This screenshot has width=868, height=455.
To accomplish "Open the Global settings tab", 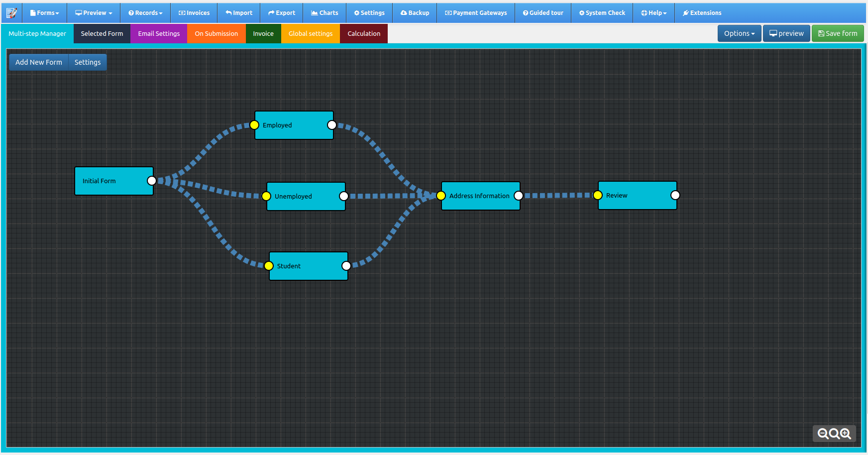I will coord(311,33).
